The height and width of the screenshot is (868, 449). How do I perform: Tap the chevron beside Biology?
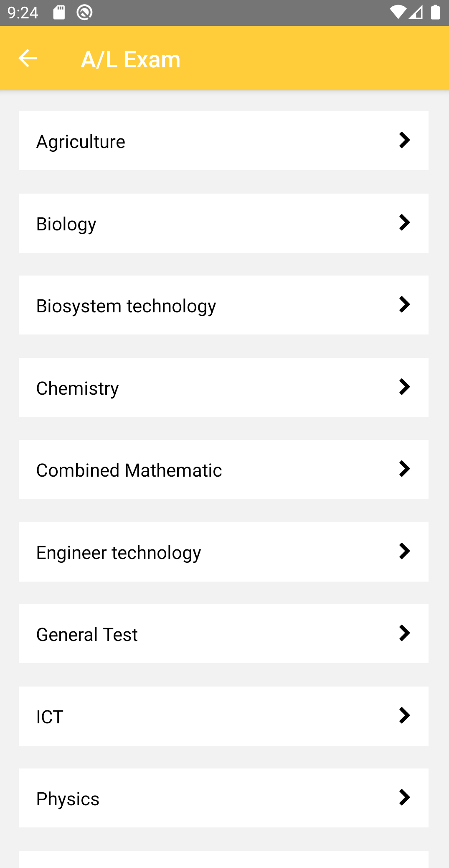click(404, 222)
